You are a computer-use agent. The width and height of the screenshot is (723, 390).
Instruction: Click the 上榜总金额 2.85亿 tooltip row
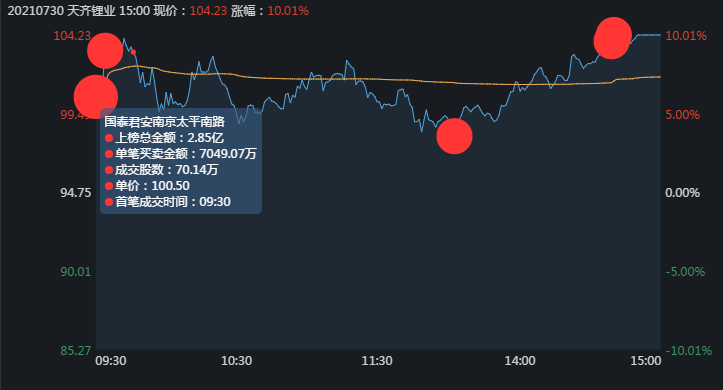point(164,138)
